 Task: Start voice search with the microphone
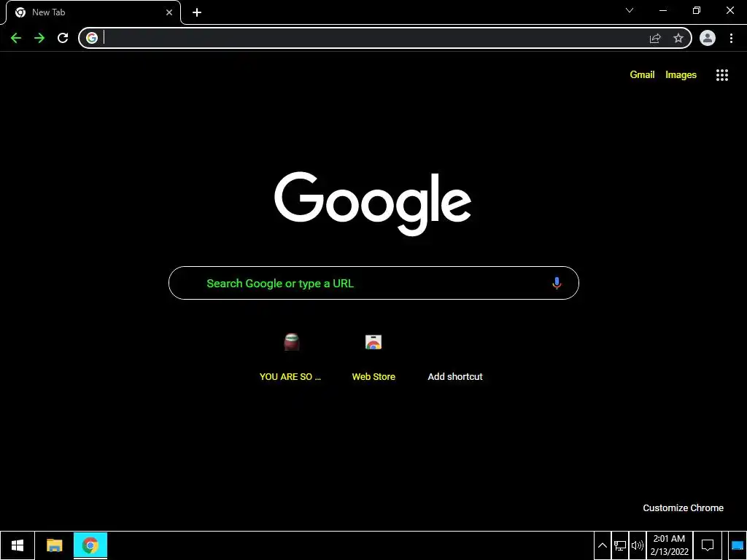(x=557, y=283)
